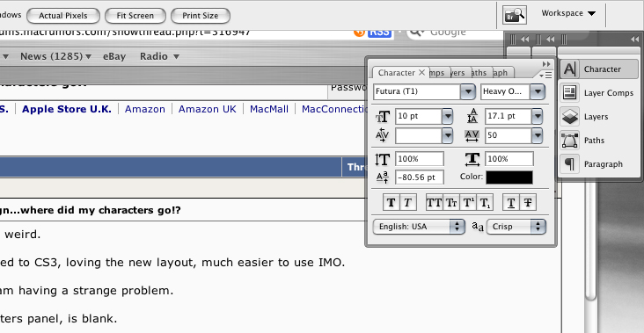Toggle Small Caps style
644x333 pixels.
451,202
